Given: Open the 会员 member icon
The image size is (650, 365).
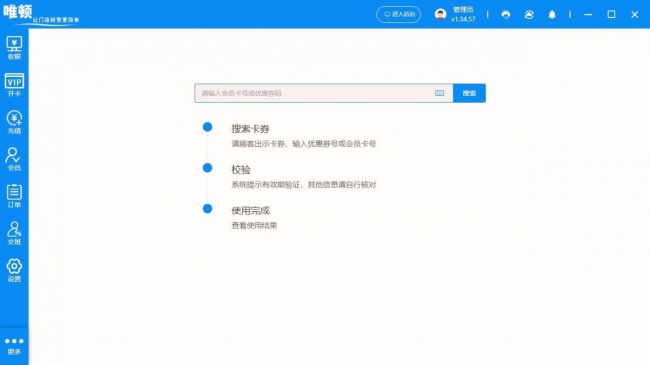Looking at the screenshot, I should click(14, 159).
